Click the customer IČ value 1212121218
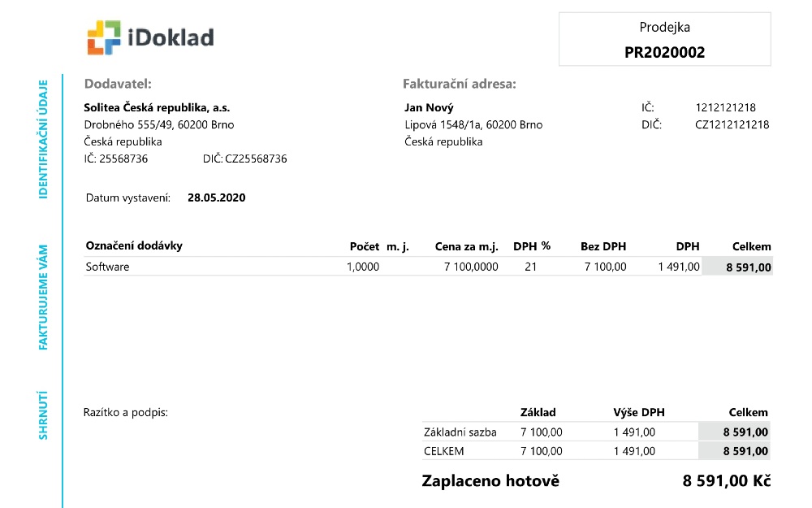 [725, 108]
